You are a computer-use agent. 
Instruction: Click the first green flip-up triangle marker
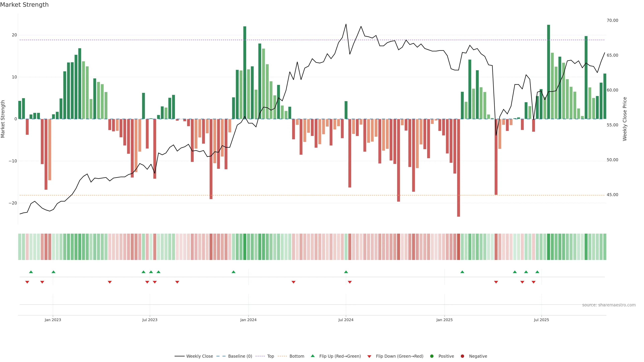[x=31, y=272]
